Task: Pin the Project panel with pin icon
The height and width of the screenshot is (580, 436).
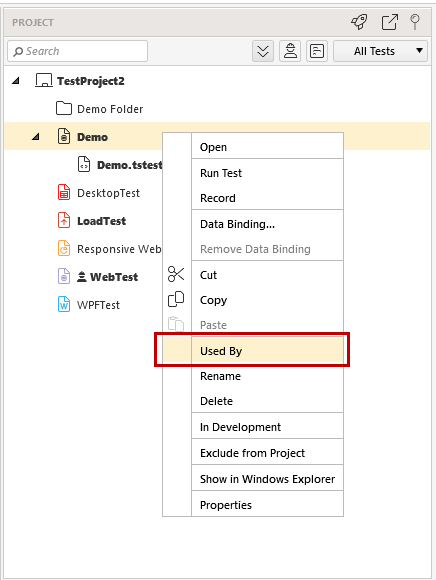Action: [x=415, y=22]
